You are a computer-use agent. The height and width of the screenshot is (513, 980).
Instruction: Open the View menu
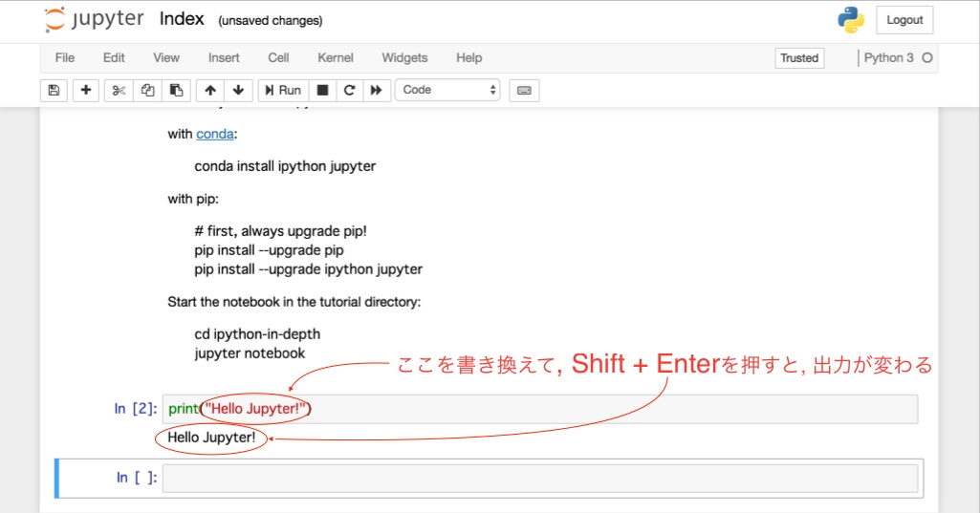point(166,57)
